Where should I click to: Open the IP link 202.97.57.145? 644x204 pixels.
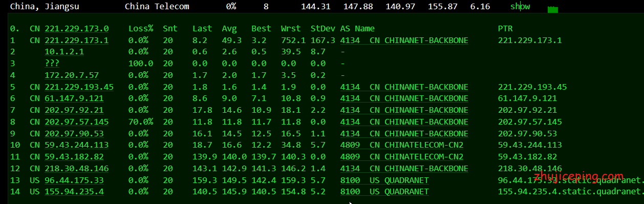tap(77, 122)
